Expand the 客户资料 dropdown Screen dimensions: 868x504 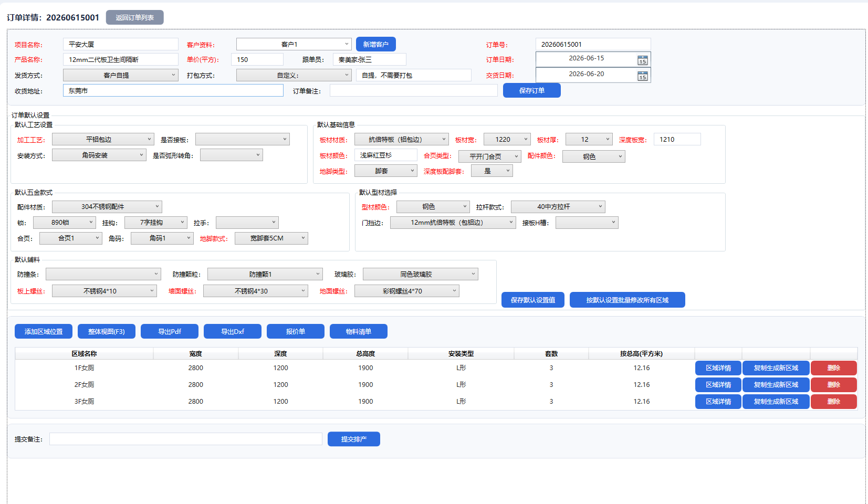(x=294, y=44)
